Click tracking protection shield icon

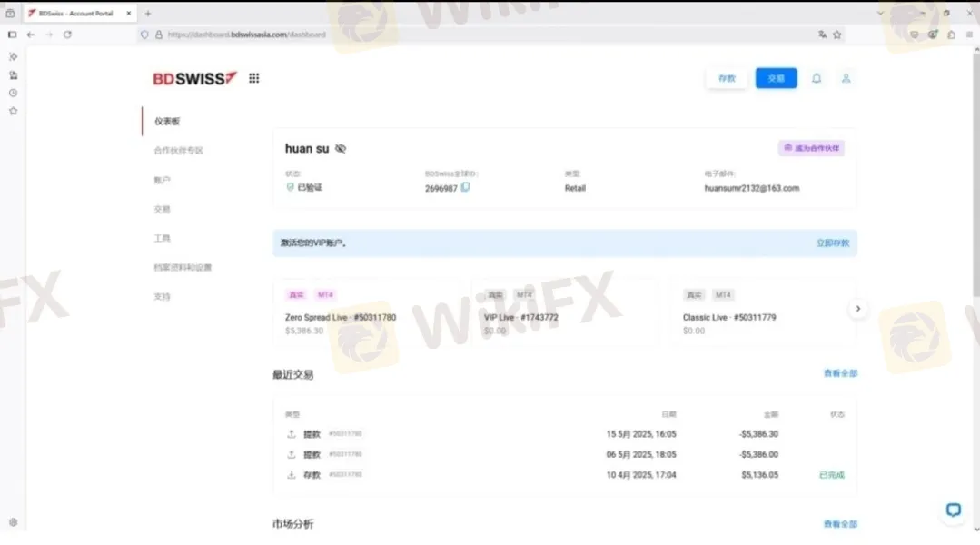[144, 35]
